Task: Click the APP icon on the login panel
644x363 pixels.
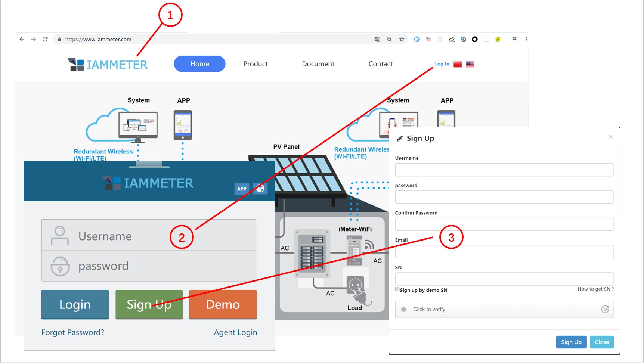Action: (x=242, y=189)
